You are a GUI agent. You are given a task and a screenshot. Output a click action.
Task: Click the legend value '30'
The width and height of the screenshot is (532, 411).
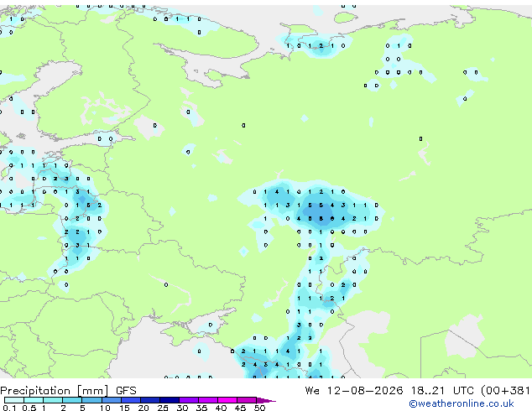pyautogui.click(x=182, y=408)
